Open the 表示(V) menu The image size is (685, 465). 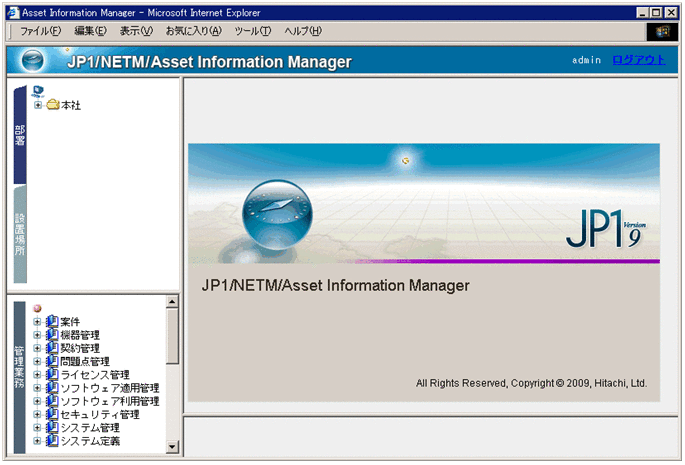pos(136,31)
